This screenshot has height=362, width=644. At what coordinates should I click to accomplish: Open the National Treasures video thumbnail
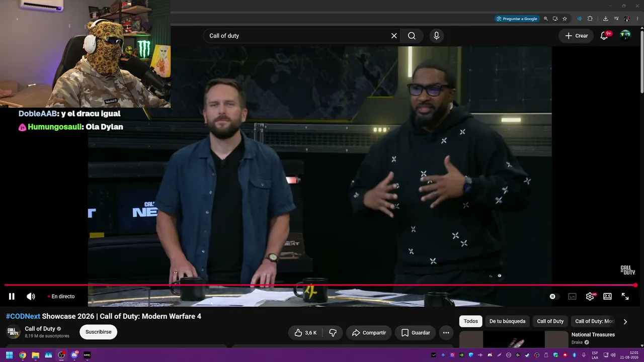pos(514,339)
